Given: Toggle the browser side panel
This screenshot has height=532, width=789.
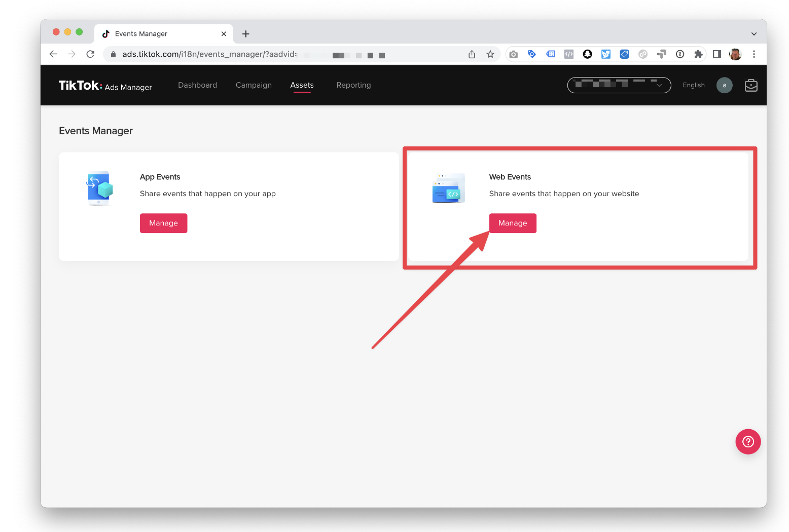Looking at the screenshot, I should [x=717, y=54].
